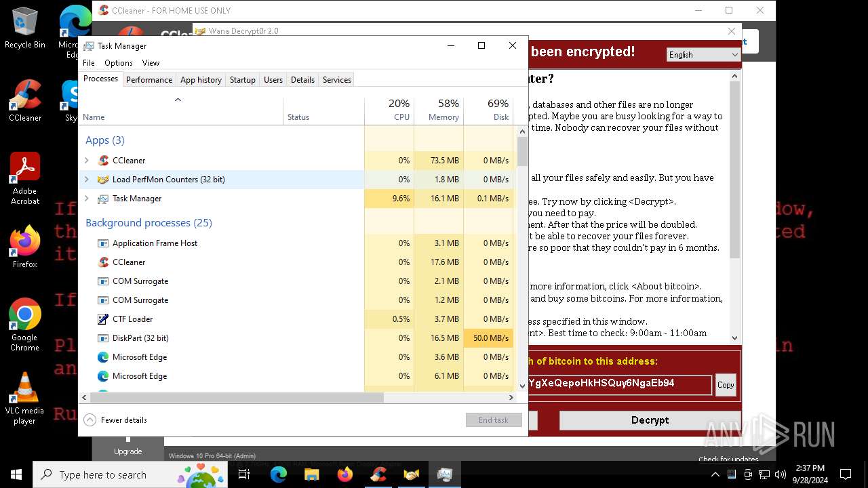Click the Load PerfMon Counters process icon
This screenshot has width=868, height=488.
coord(103,180)
